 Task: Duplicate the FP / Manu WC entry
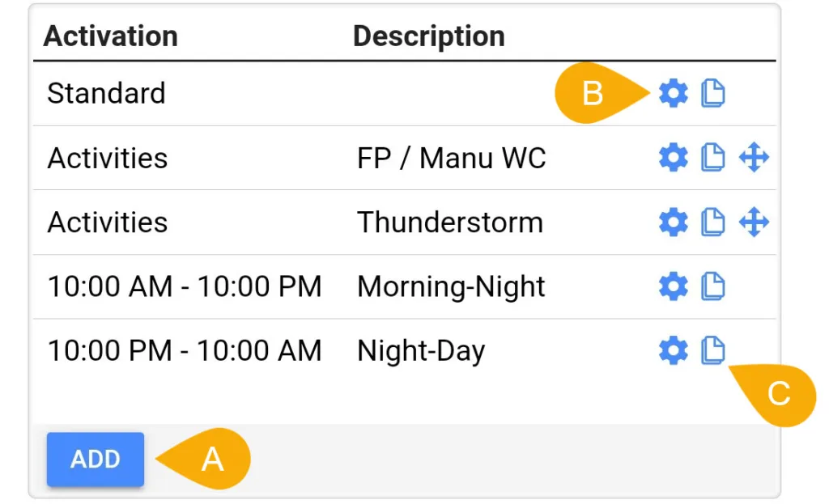(x=712, y=158)
